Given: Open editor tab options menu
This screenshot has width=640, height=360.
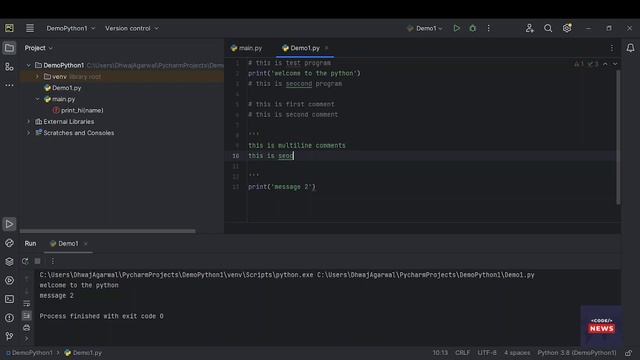Looking at the screenshot, I should tap(612, 48).
